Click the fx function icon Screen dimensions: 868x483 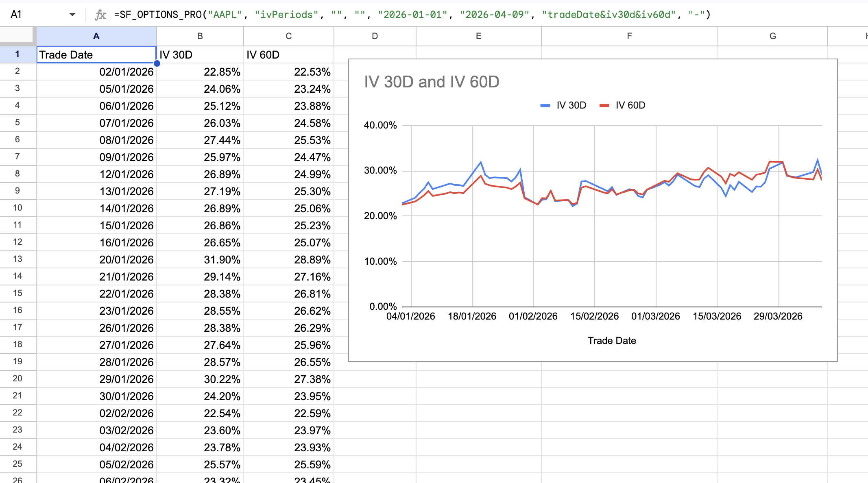[100, 15]
